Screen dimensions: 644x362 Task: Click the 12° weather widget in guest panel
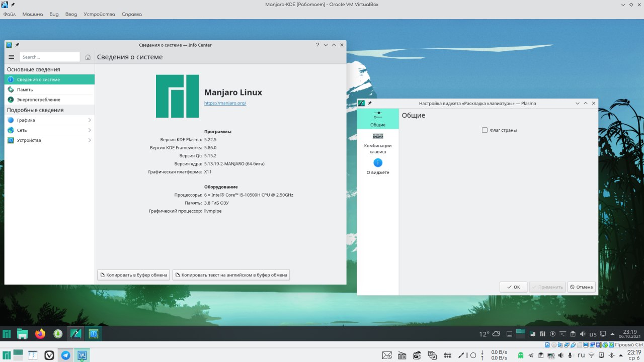pos(490,334)
